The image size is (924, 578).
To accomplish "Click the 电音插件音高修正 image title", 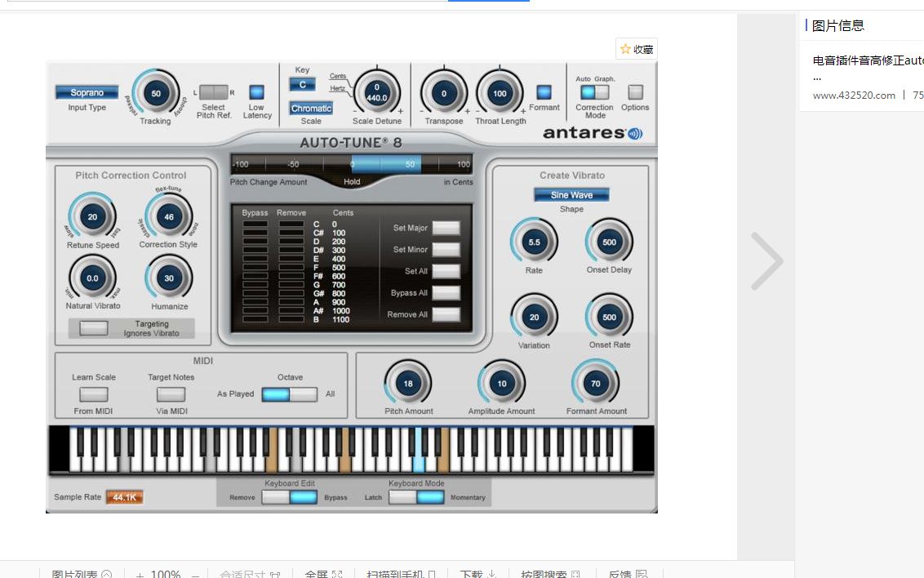I will tap(868, 60).
